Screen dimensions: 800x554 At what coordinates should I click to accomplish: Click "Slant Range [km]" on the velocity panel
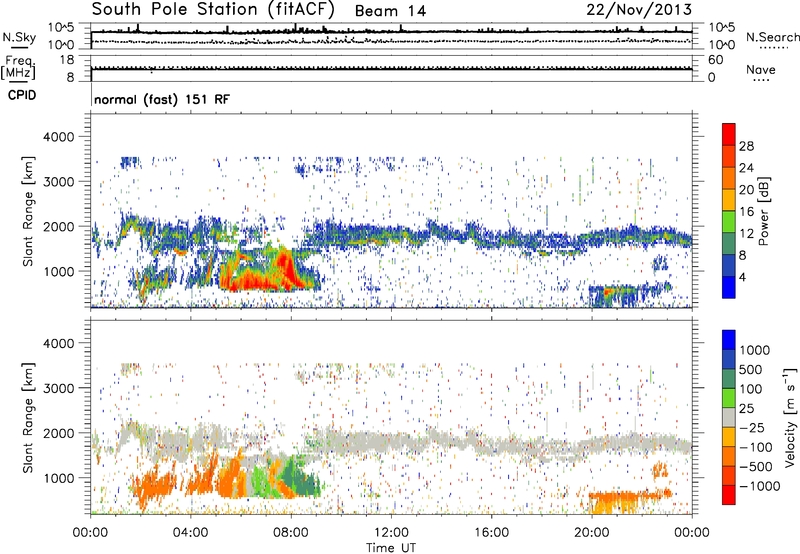coord(28,418)
